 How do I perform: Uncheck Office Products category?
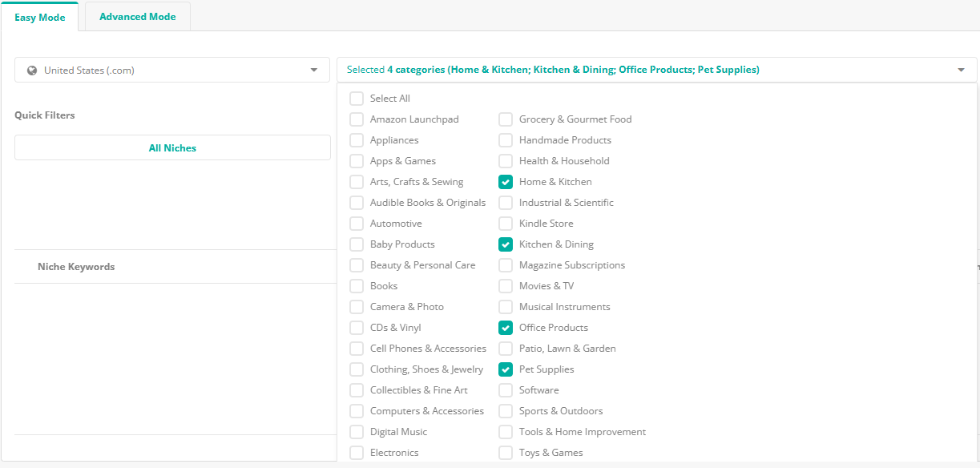pyautogui.click(x=505, y=327)
